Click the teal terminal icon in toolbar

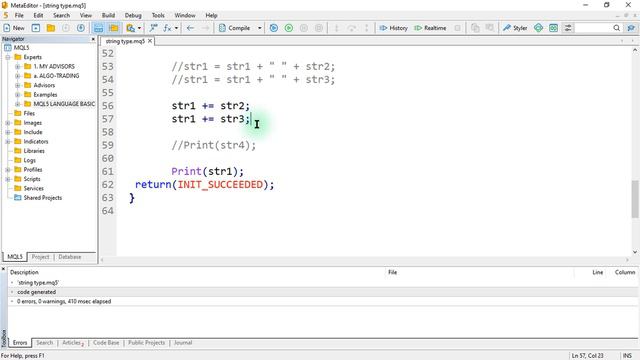553,28
